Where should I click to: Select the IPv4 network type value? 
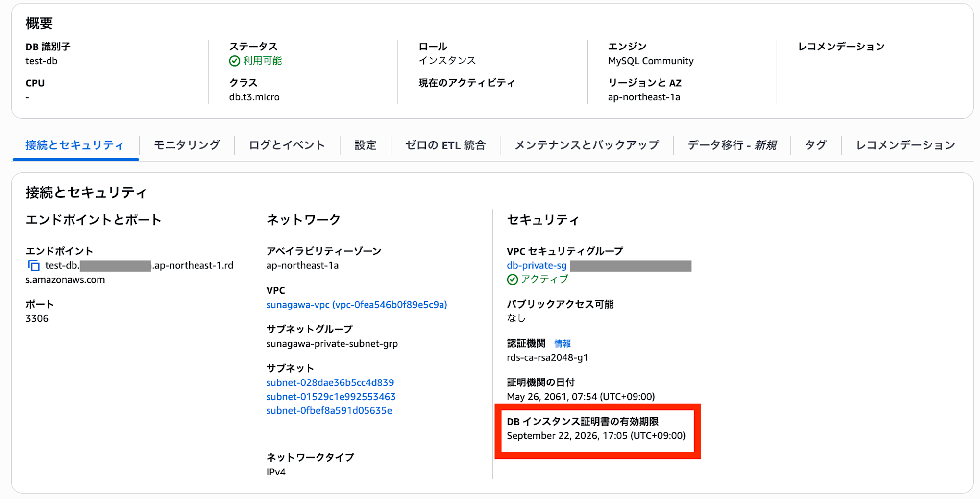[x=276, y=472]
